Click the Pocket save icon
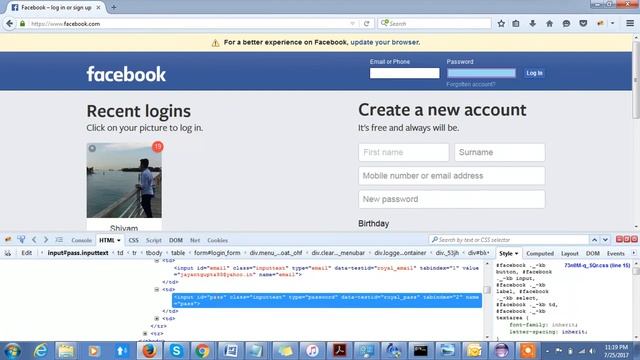This screenshot has height=360, width=640. [583, 24]
